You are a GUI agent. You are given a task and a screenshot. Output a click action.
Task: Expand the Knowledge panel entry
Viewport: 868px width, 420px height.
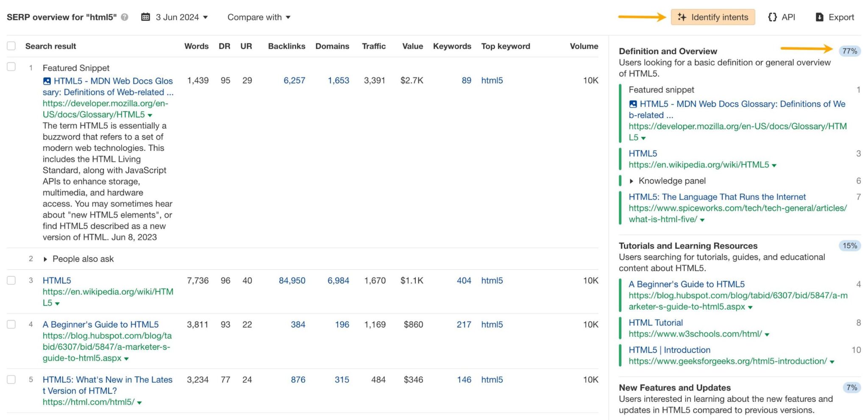pos(631,181)
